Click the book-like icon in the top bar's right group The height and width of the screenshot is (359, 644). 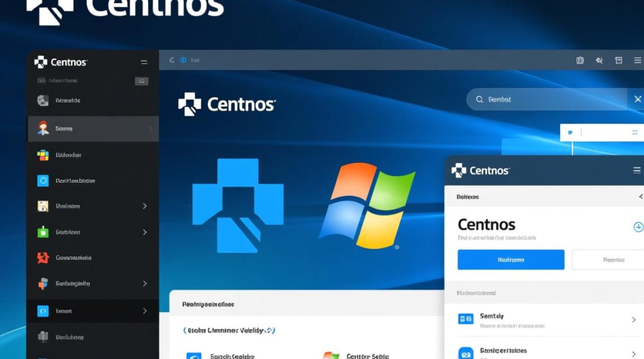(x=580, y=60)
